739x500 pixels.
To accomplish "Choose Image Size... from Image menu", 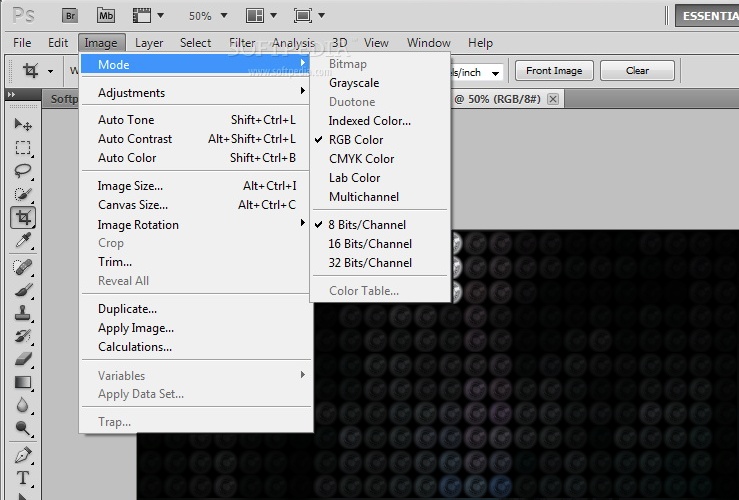I will [x=196, y=186].
